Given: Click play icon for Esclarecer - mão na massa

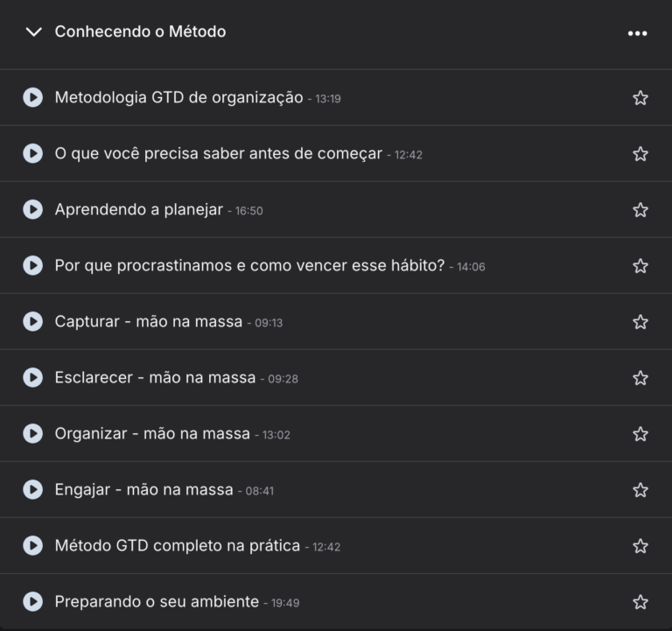Looking at the screenshot, I should coord(32,377).
